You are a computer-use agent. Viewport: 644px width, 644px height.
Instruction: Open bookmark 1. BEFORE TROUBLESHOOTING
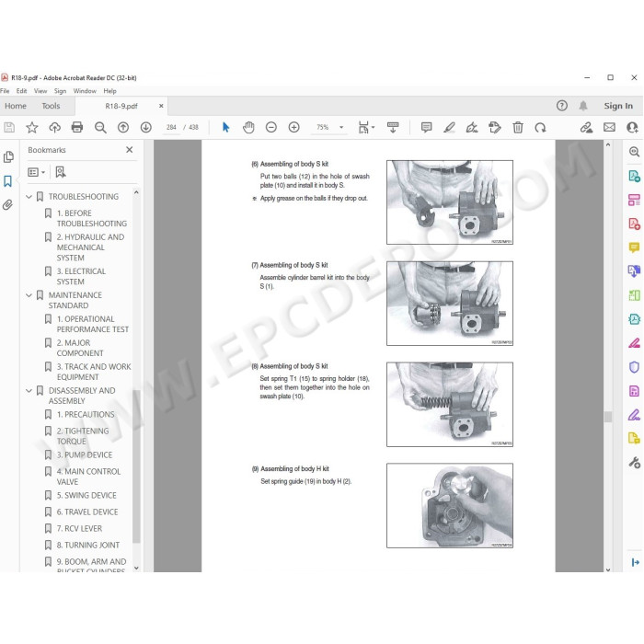92,219
